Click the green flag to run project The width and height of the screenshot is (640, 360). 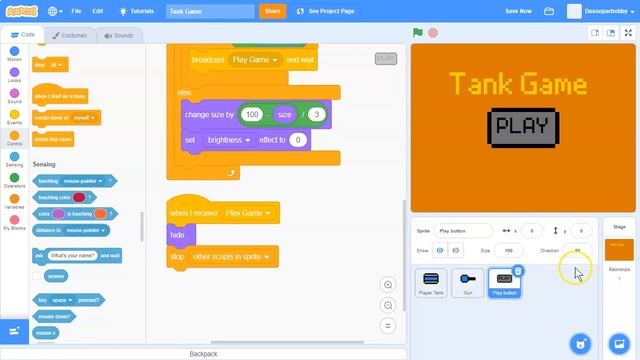point(418,33)
